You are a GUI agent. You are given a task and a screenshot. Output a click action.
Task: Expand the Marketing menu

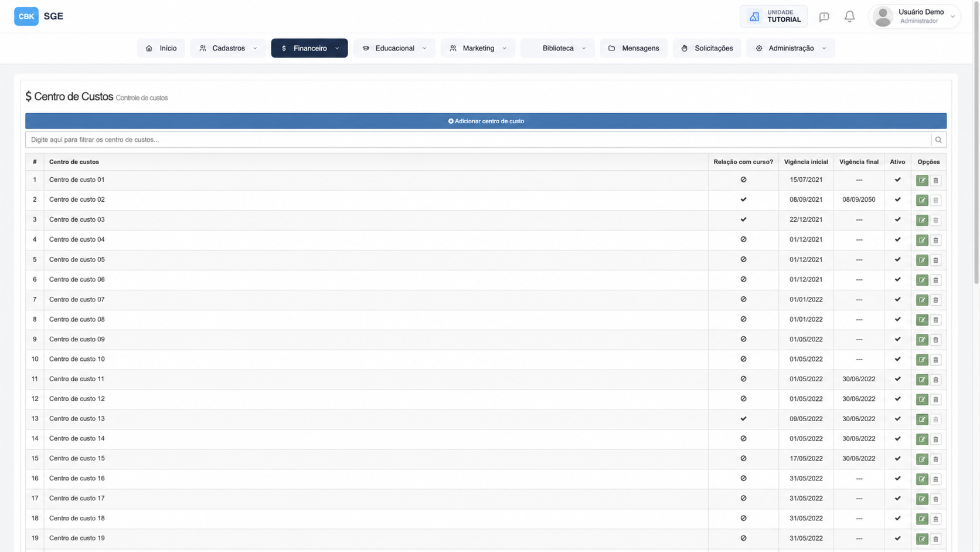click(478, 48)
